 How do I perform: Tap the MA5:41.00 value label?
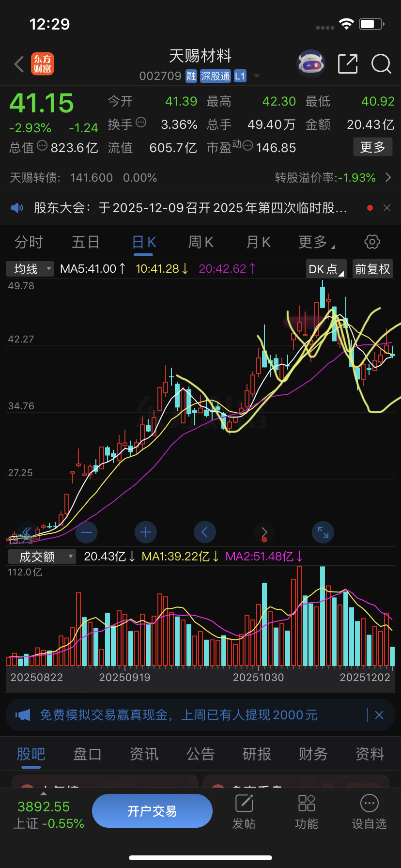(93, 269)
